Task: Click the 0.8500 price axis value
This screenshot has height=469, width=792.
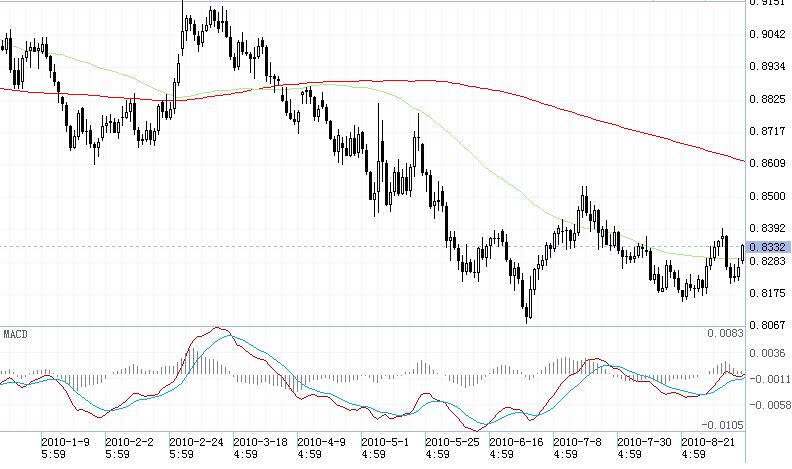Action: (768, 196)
